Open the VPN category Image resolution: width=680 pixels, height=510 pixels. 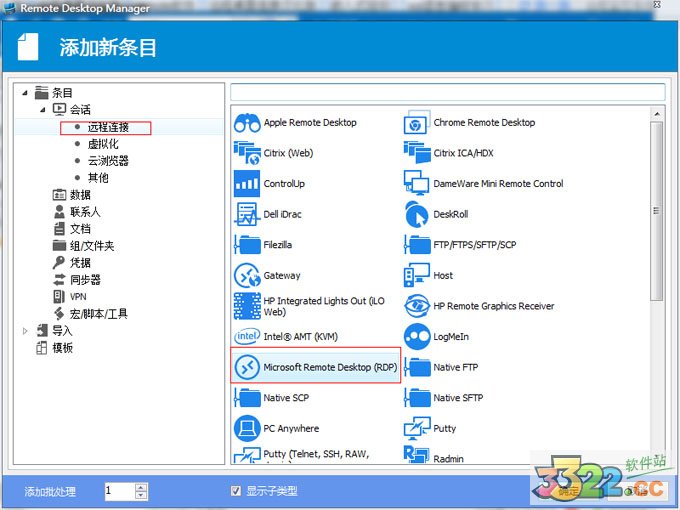tap(78, 297)
